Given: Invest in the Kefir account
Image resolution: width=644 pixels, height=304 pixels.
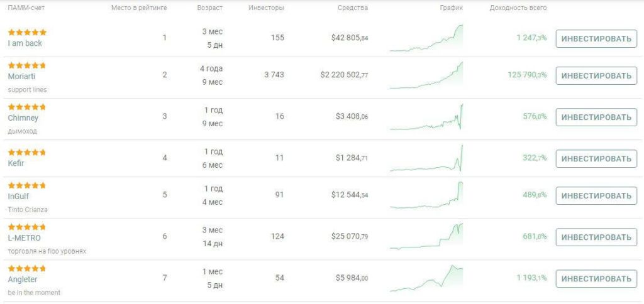Looking at the screenshot, I should click(x=596, y=158).
